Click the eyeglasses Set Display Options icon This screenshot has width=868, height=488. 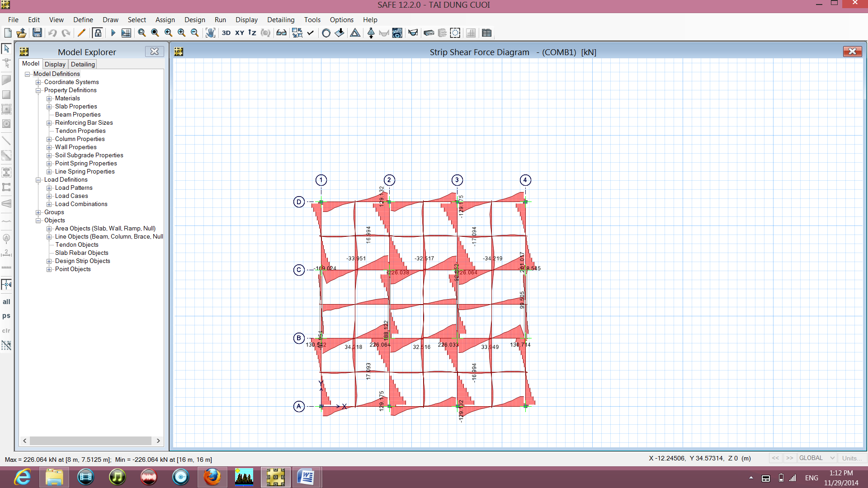281,33
